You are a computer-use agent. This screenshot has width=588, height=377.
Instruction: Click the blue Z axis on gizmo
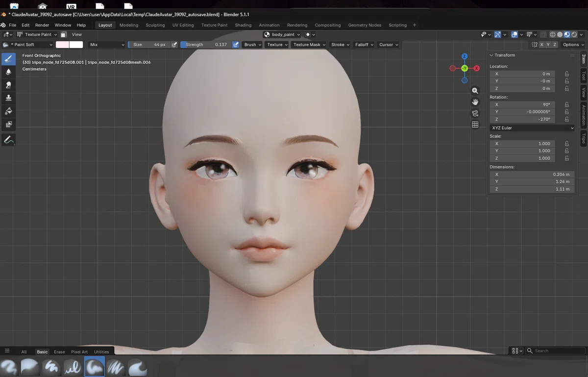coord(465,56)
